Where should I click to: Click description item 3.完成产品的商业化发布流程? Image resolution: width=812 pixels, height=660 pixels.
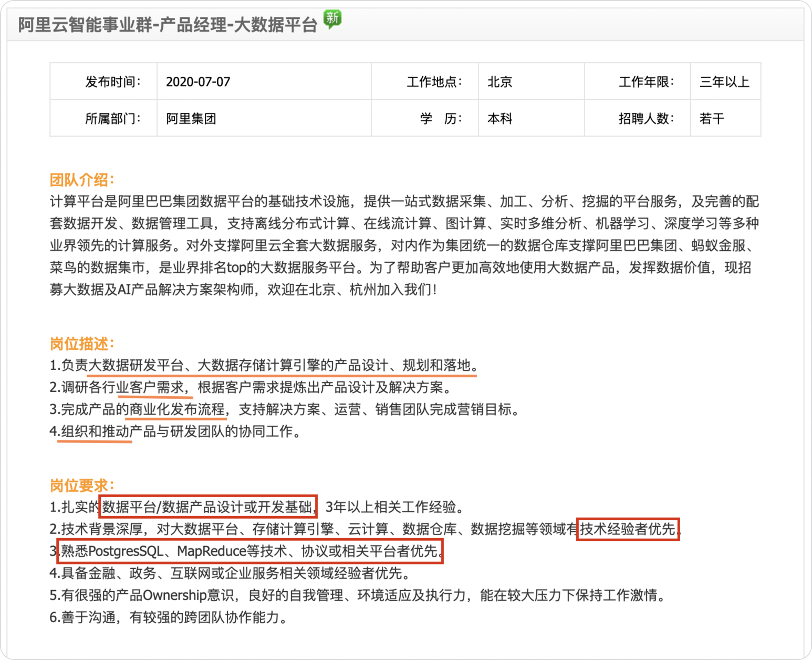point(285,409)
